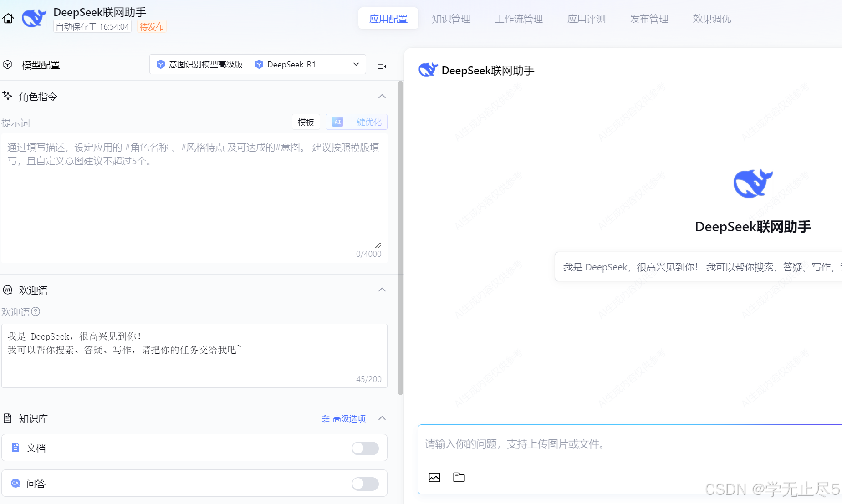Click the 自动保存于 16:54:04 label
The height and width of the screenshot is (504, 842).
point(92,26)
